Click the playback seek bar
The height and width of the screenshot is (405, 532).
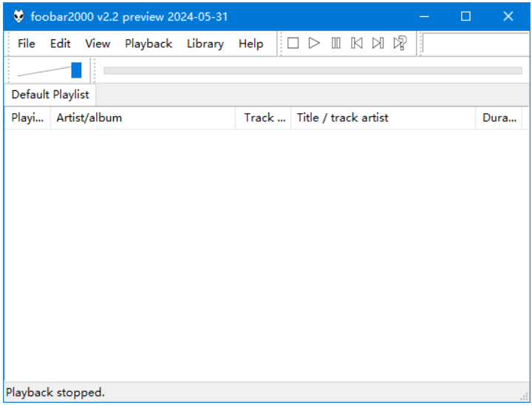[313, 71]
